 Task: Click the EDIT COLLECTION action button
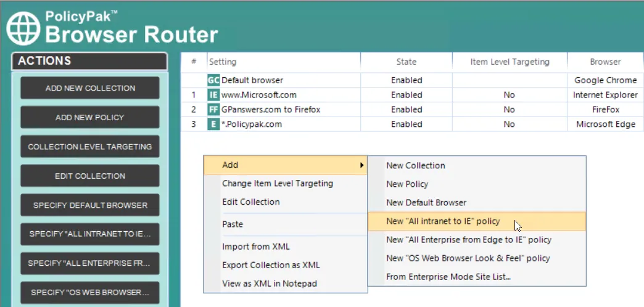pyautogui.click(x=90, y=176)
